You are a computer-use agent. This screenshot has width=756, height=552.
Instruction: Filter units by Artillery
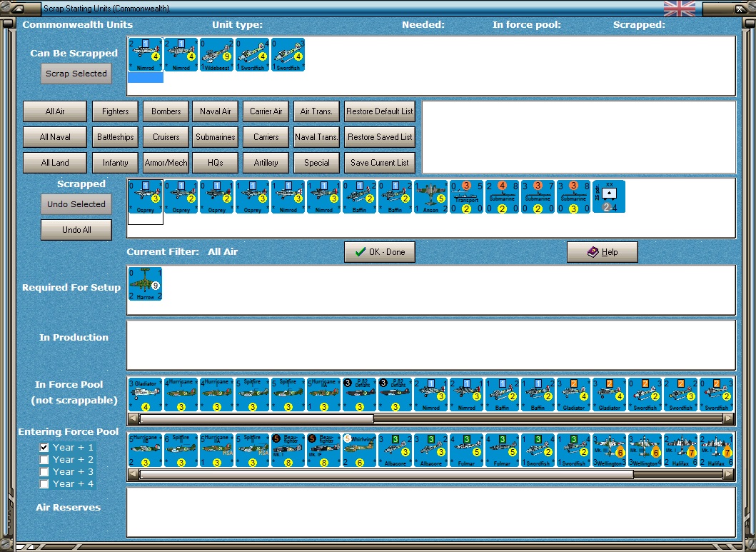pyautogui.click(x=266, y=163)
